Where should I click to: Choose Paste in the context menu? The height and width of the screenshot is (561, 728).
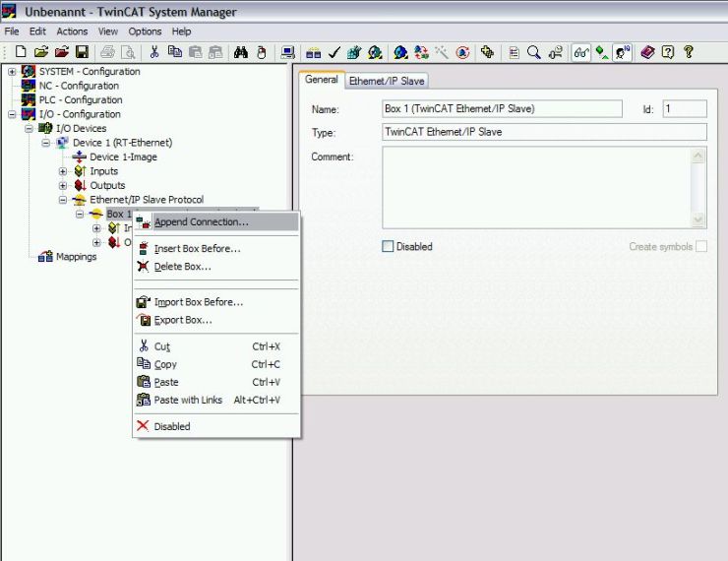[216, 382]
